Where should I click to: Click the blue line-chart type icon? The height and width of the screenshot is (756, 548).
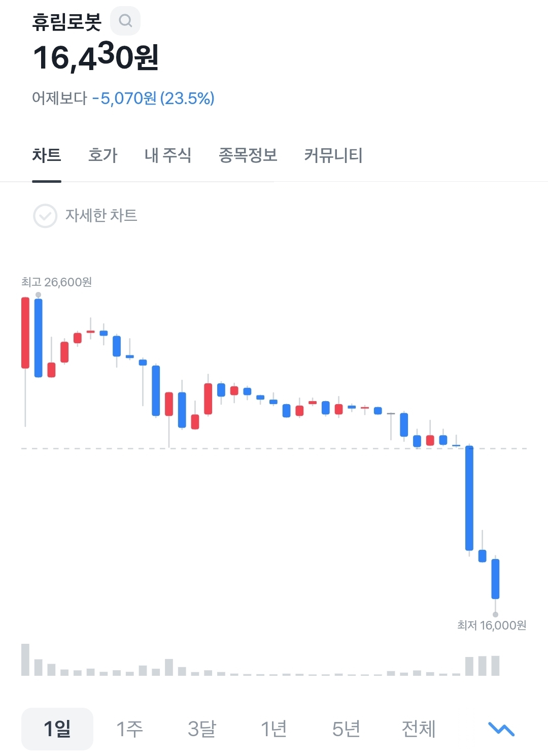501,729
